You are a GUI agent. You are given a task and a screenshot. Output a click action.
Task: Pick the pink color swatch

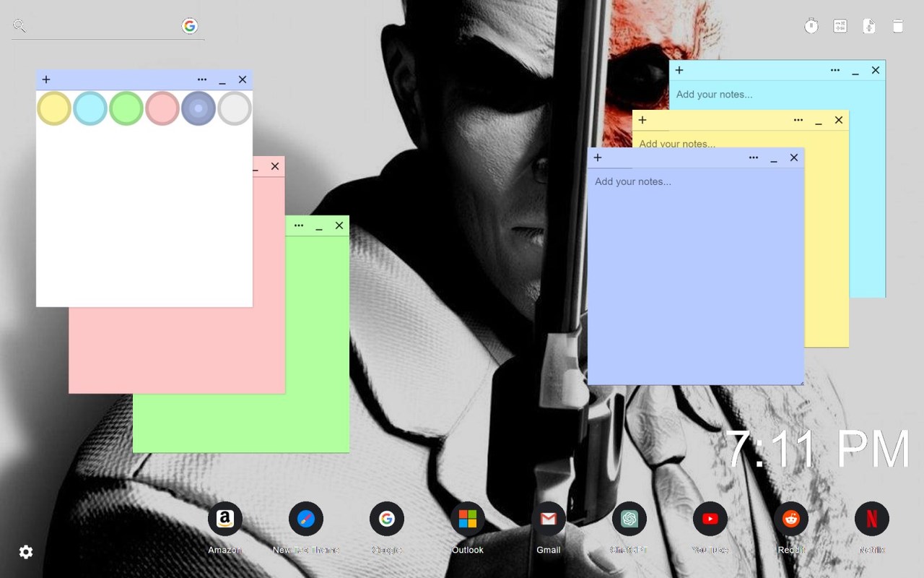click(x=162, y=108)
